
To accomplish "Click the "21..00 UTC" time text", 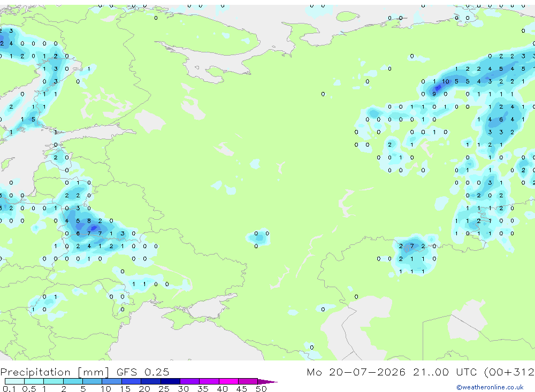I will coord(445,372).
